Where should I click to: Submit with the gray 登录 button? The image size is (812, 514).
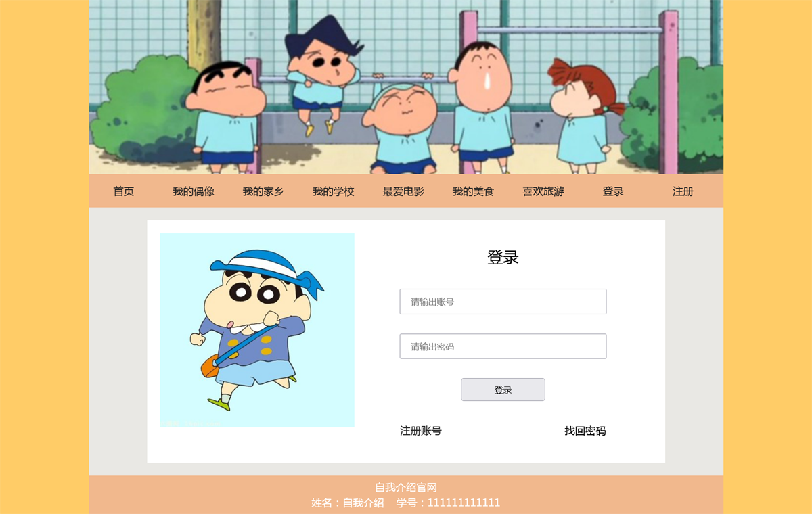pyautogui.click(x=503, y=390)
